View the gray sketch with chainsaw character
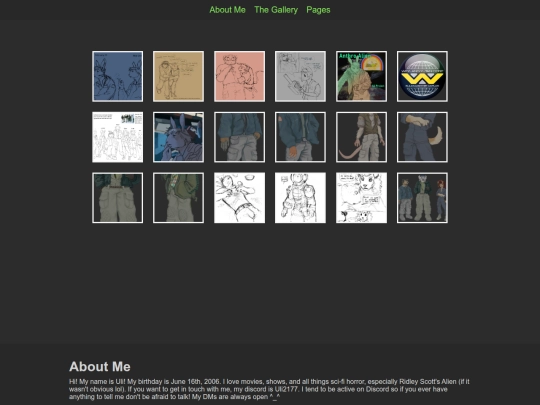 [300, 76]
